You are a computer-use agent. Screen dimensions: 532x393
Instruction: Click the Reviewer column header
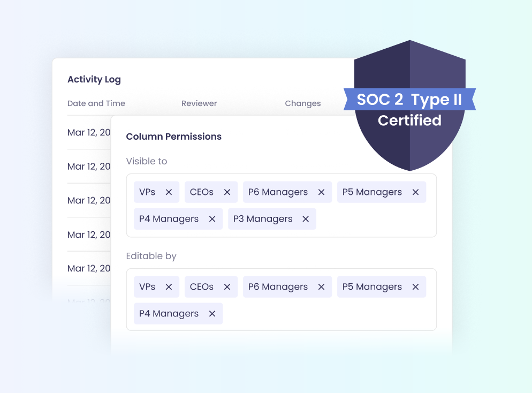pyautogui.click(x=199, y=103)
